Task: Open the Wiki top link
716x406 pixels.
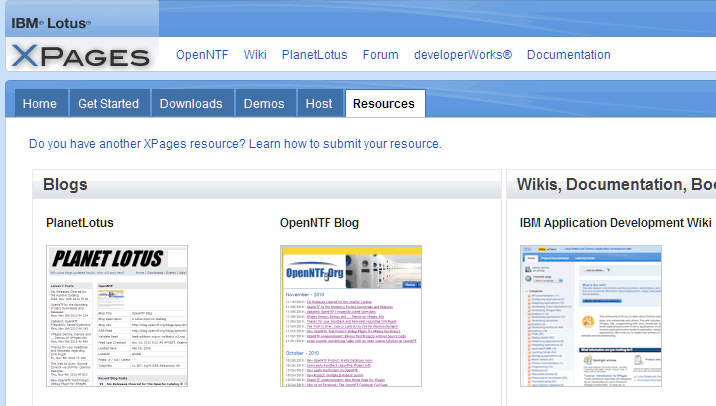Action: 255,55
